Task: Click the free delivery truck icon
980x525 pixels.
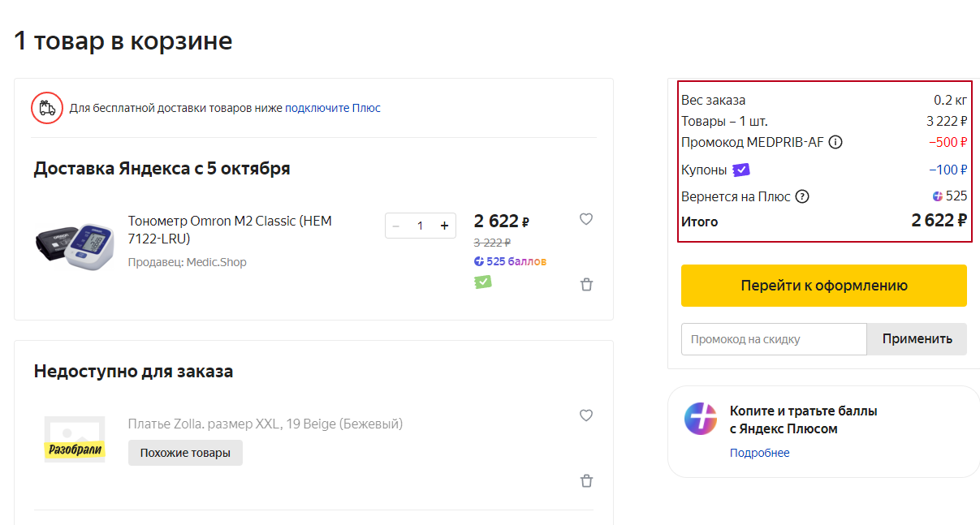Action: 47,108
